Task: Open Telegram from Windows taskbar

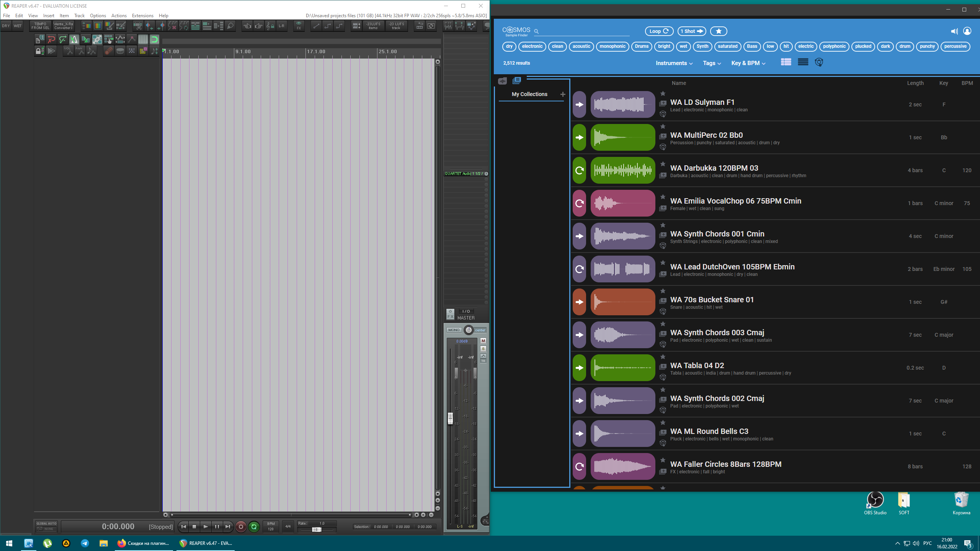Action: [x=85, y=543]
